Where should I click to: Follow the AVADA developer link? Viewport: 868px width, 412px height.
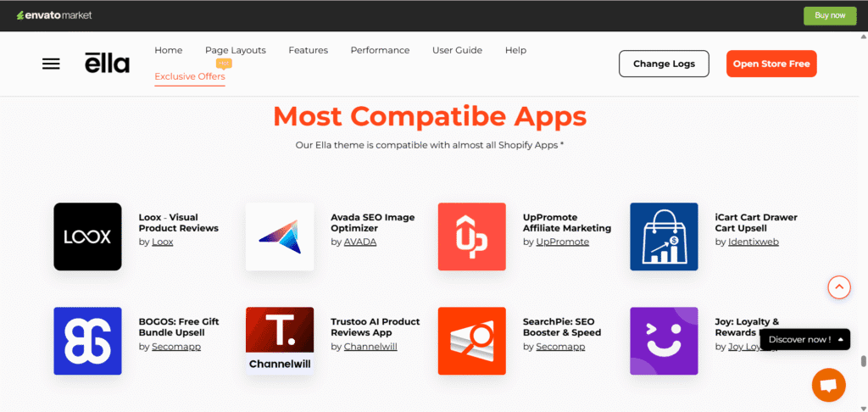pos(360,242)
